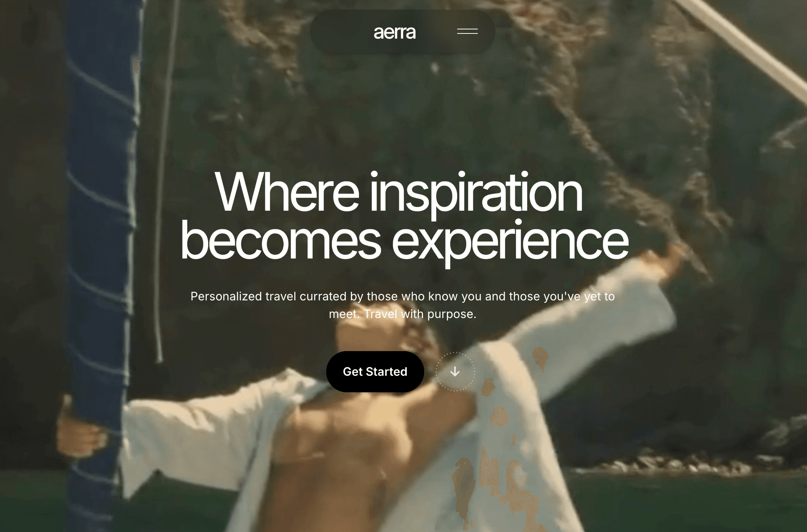Click the empty left area of navigation pill

point(340,32)
